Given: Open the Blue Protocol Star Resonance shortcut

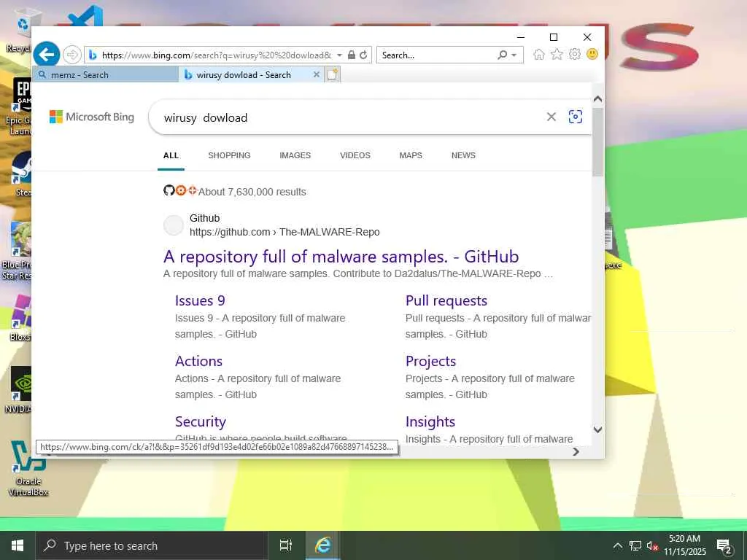Looking at the screenshot, I should point(18,251).
